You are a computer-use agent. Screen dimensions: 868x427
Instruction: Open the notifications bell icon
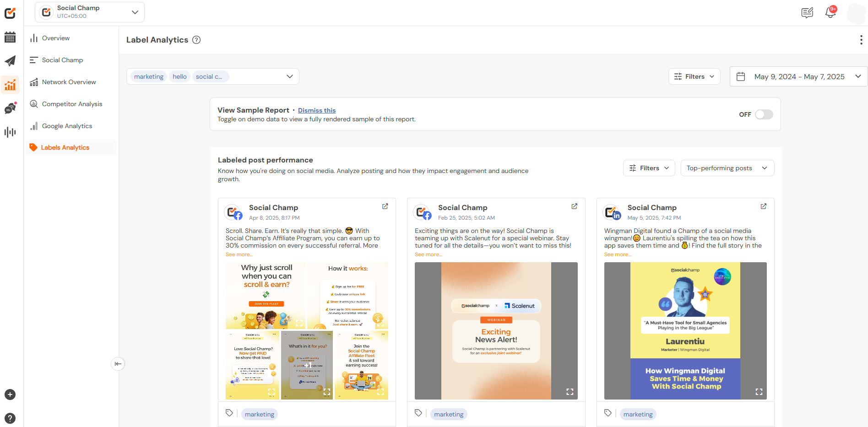[x=830, y=12]
